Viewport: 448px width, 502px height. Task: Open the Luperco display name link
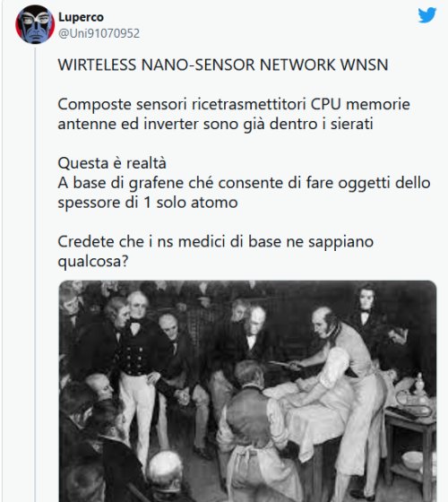click(81, 17)
